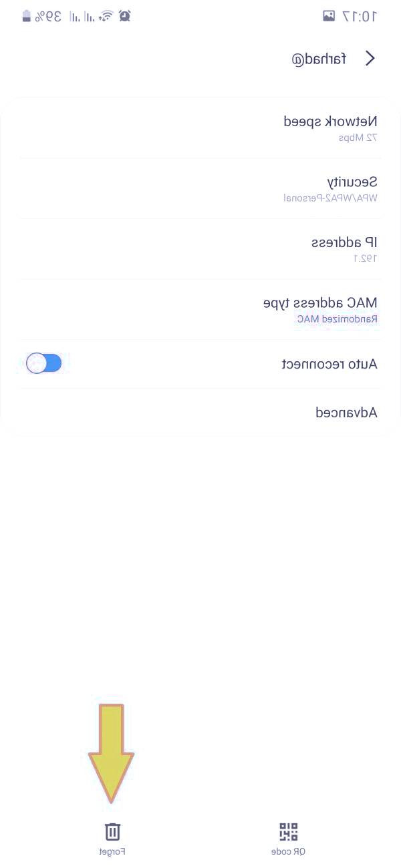Screen dimensions: 401x868
Task: Open the QR code icon
Action: pos(288,831)
